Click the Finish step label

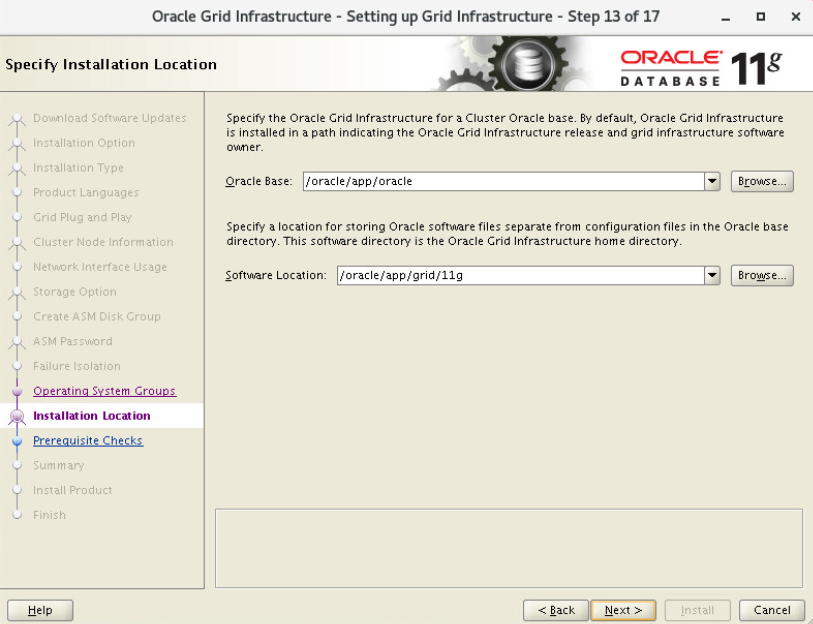coord(49,515)
